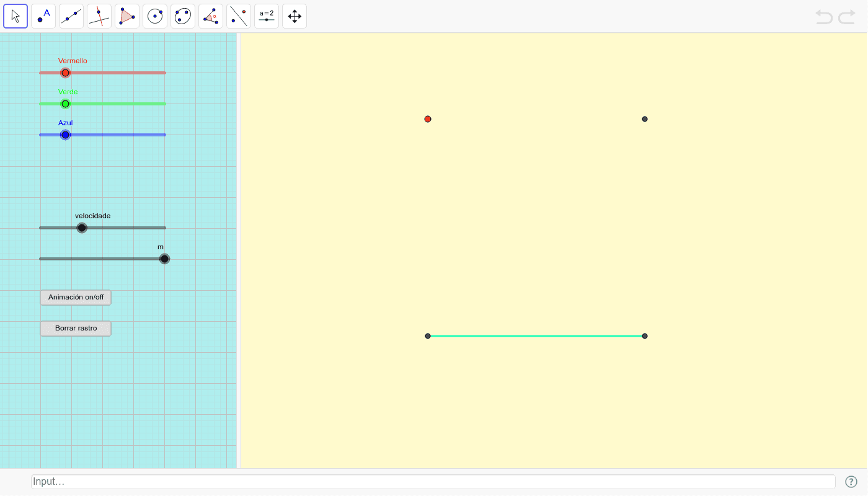Screen dimensions: 868x496
Task: Select the Line tool
Action: 71,15
